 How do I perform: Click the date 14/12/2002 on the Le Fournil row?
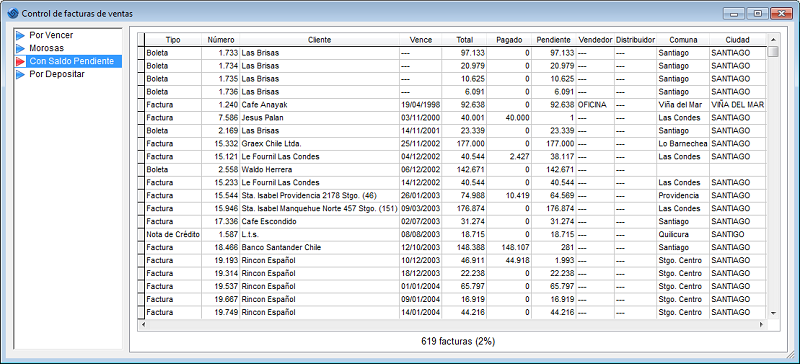[x=420, y=183]
